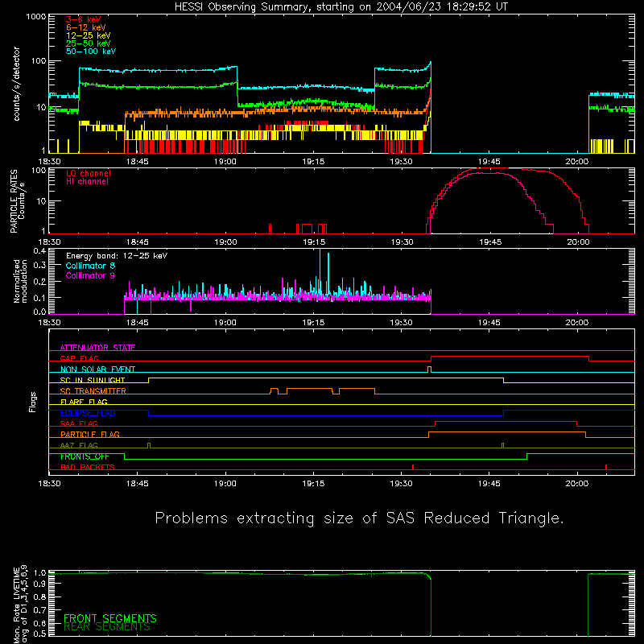The width and height of the screenshot is (644, 644).
Task: Click the FLARE FLAG label
Action: tap(84, 402)
